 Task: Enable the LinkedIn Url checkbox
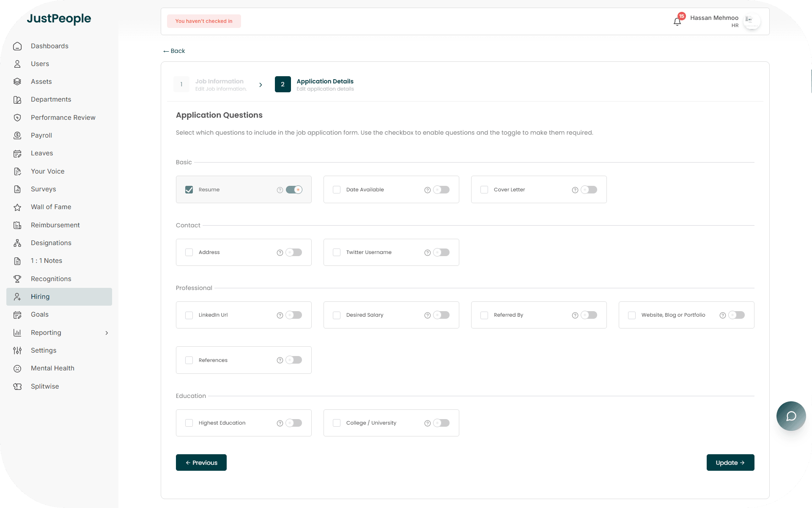[189, 315]
